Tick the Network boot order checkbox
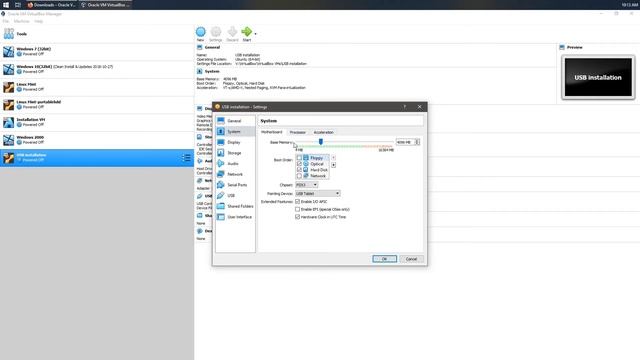 tap(299, 176)
